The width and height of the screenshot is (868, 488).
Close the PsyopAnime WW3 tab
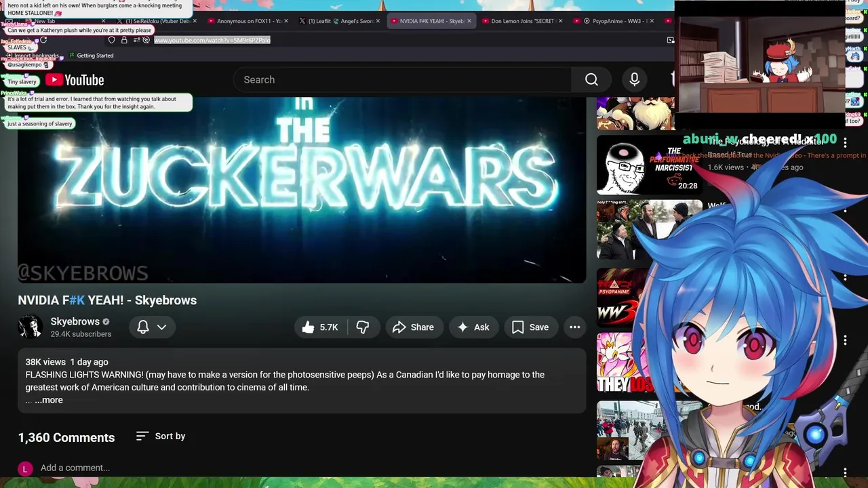pyautogui.click(x=652, y=21)
